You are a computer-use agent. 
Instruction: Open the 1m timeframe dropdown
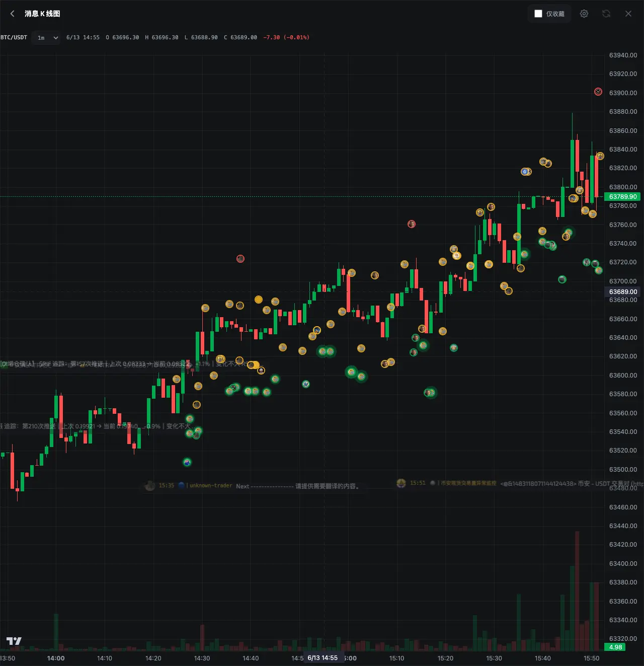coord(46,38)
